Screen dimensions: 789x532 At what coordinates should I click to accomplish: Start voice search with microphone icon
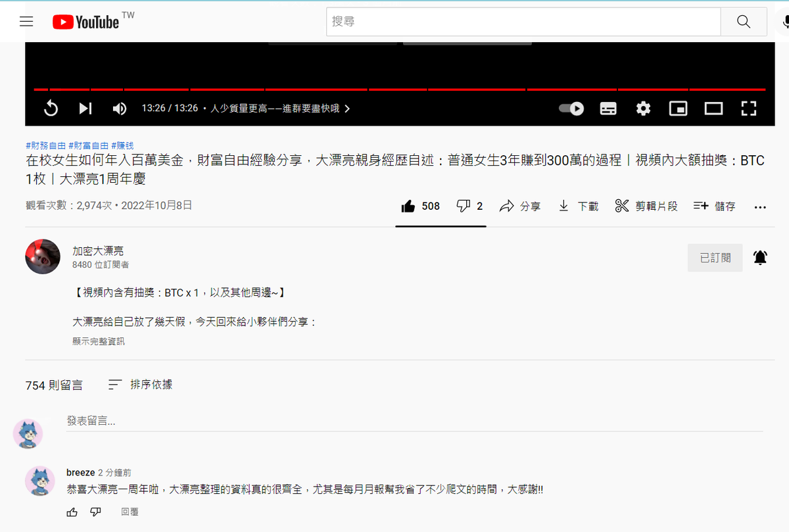(x=786, y=22)
